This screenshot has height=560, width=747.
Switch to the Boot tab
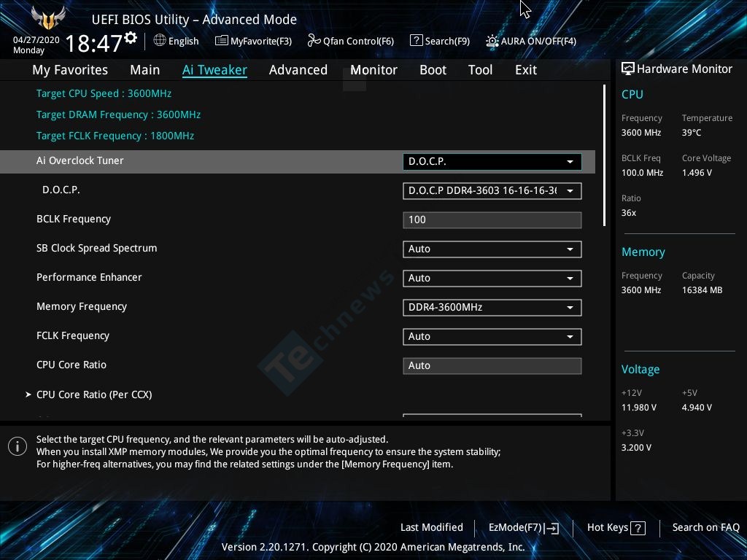click(x=433, y=70)
